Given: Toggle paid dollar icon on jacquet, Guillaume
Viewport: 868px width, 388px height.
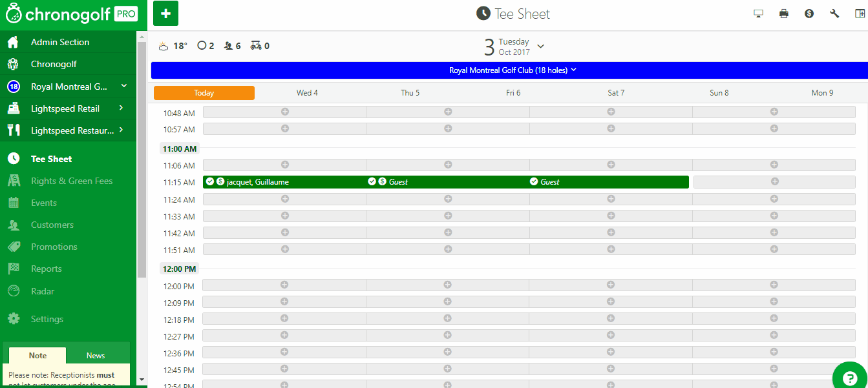Looking at the screenshot, I should click(220, 182).
